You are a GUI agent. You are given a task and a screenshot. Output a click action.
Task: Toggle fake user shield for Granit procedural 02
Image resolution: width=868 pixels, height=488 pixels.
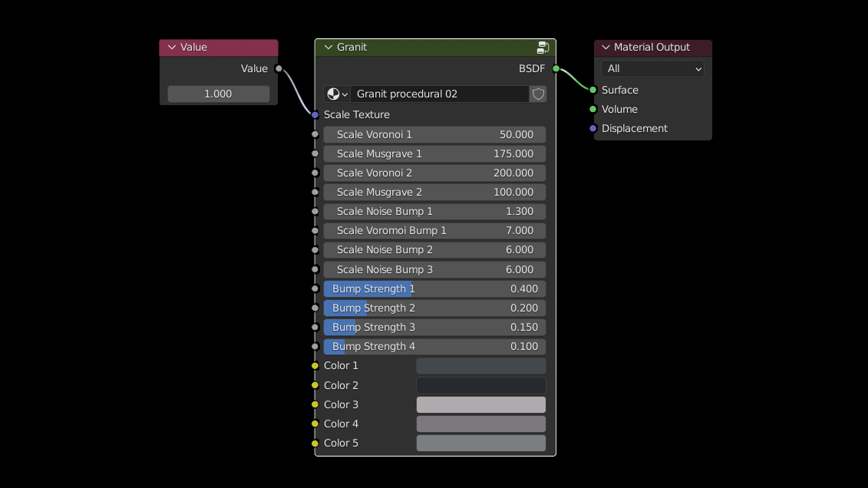tap(538, 94)
